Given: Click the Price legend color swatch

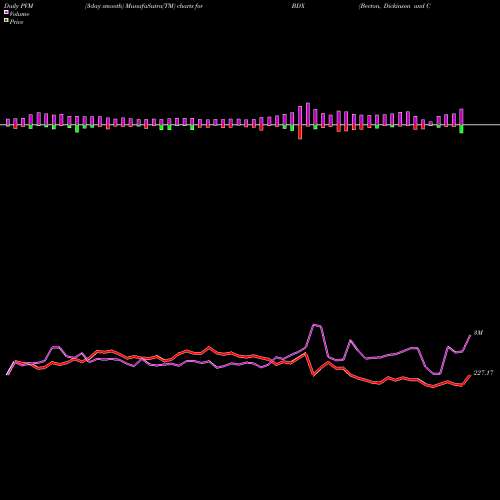Looking at the screenshot, I should coord(6,21).
